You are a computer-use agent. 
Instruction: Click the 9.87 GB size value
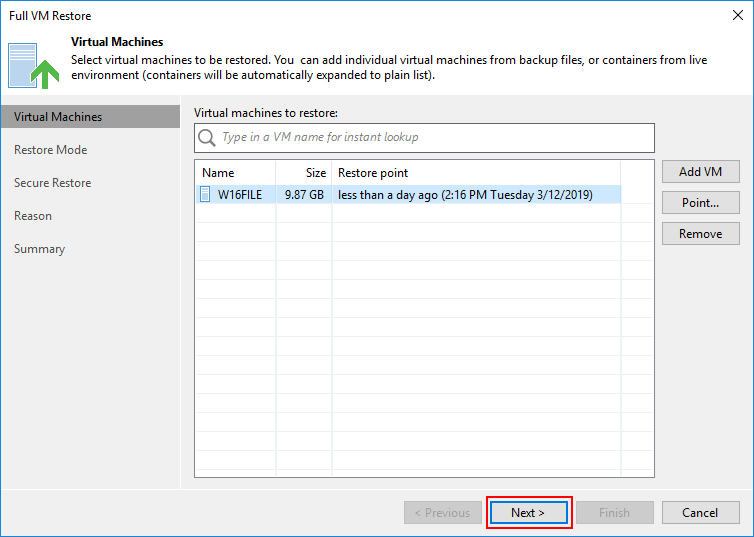click(304, 195)
